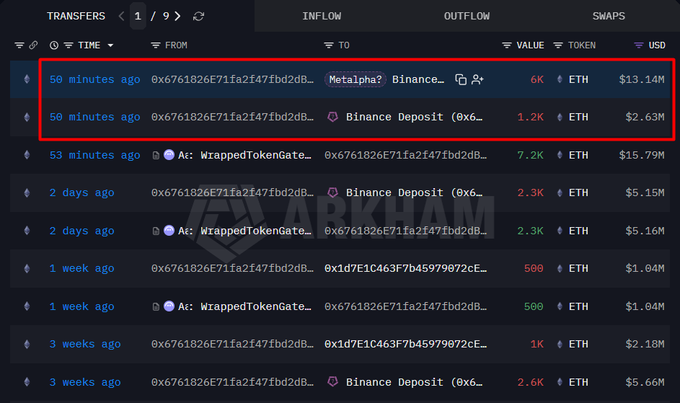Image resolution: width=680 pixels, height=403 pixels.
Task: Open 50 minutes ago link for 6K transfer
Action: tap(95, 79)
